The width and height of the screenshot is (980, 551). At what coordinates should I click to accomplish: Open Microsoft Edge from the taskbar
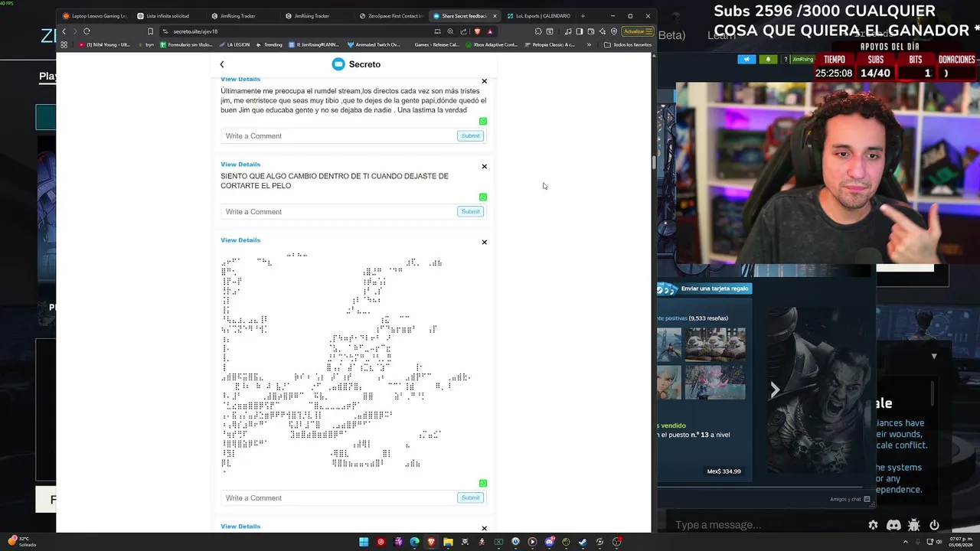pos(414,542)
